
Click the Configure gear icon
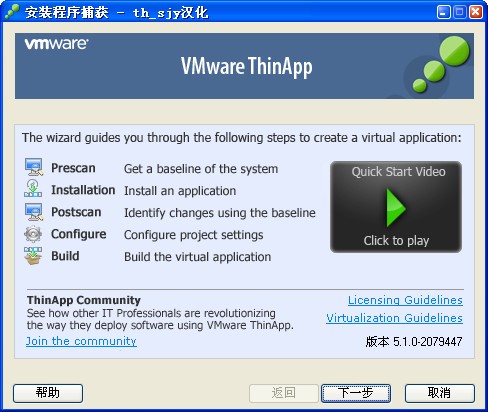(x=33, y=234)
